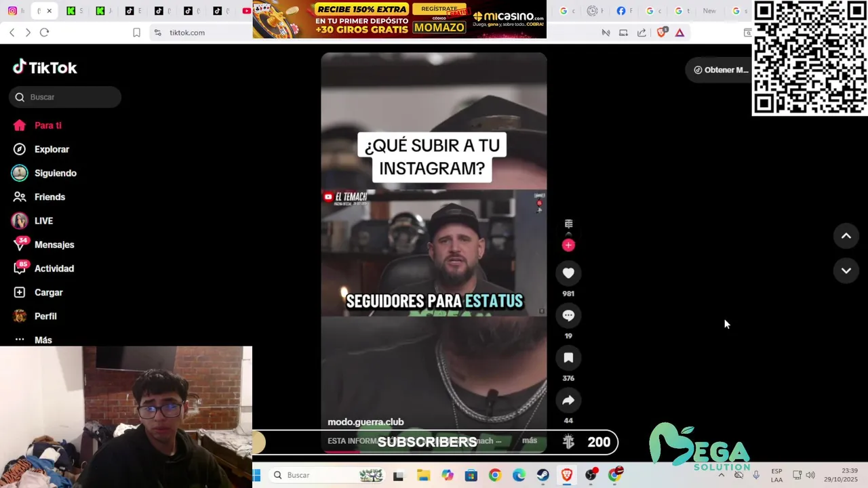
Task: Open Task View from the taskbar
Action: (x=398, y=476)
